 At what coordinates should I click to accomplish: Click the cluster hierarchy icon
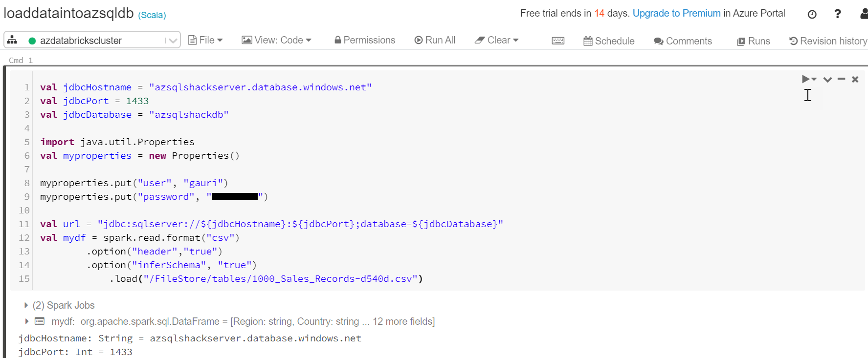tap(13, 40)
